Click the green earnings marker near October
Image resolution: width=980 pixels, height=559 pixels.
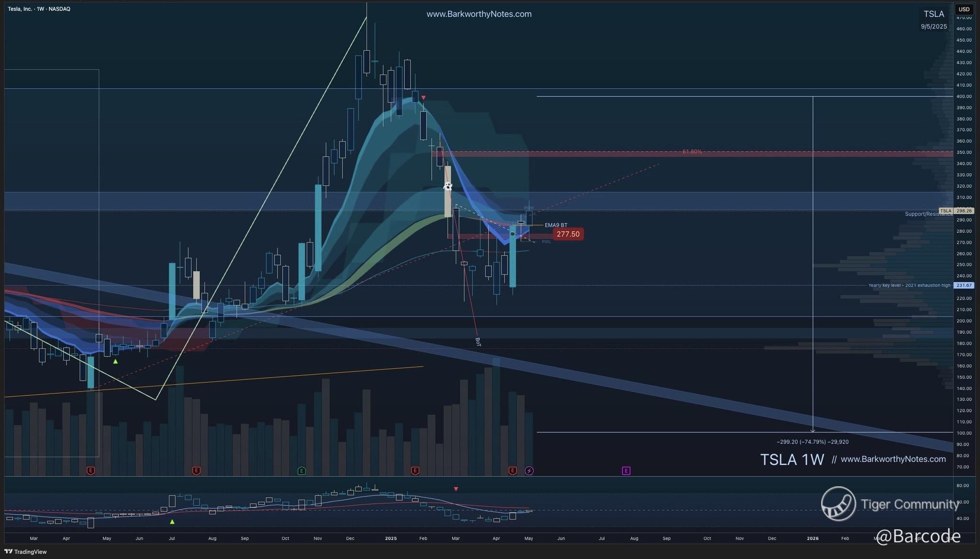[x=301, y=471]
